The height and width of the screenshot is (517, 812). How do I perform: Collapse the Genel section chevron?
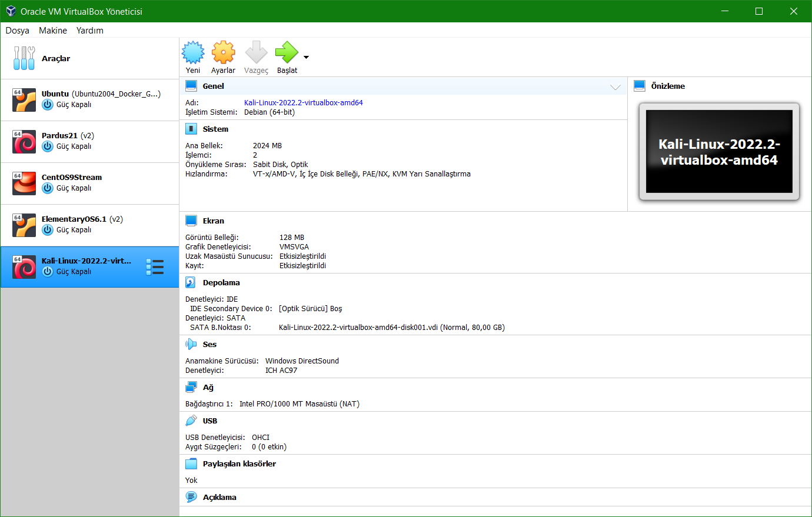point(615,87)
